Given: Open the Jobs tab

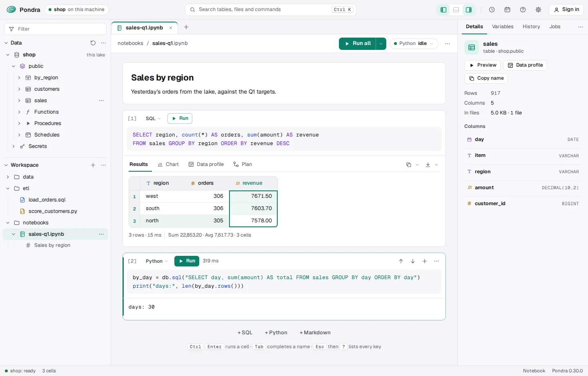Looking at the screenshot, I should coord(555,27).
